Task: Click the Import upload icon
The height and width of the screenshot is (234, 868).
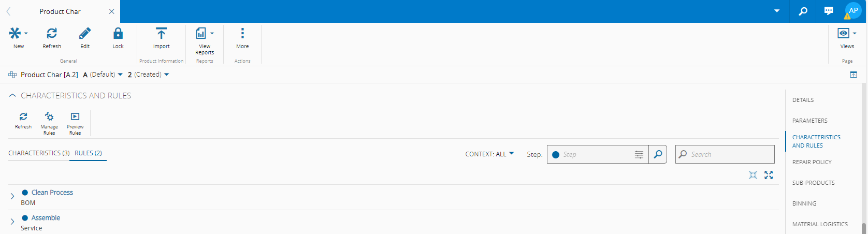Action: [x=161, y=34]
